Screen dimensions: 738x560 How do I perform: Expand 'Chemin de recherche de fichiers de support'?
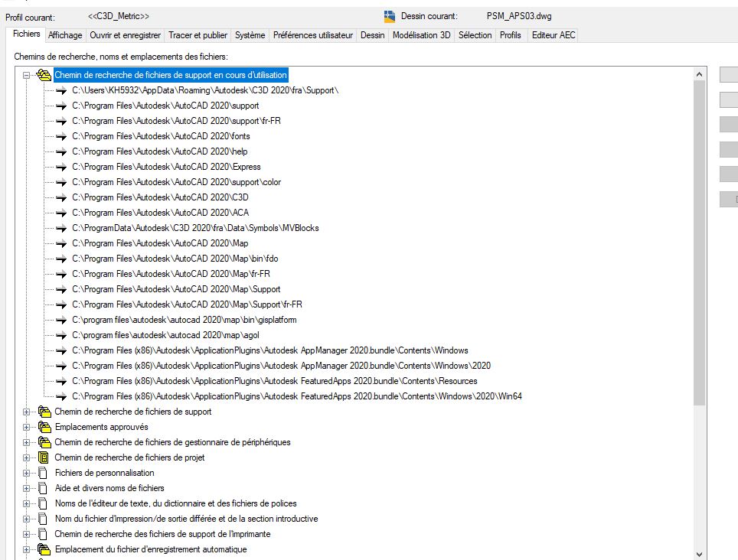pyautogui.click(x=26, y=412)
